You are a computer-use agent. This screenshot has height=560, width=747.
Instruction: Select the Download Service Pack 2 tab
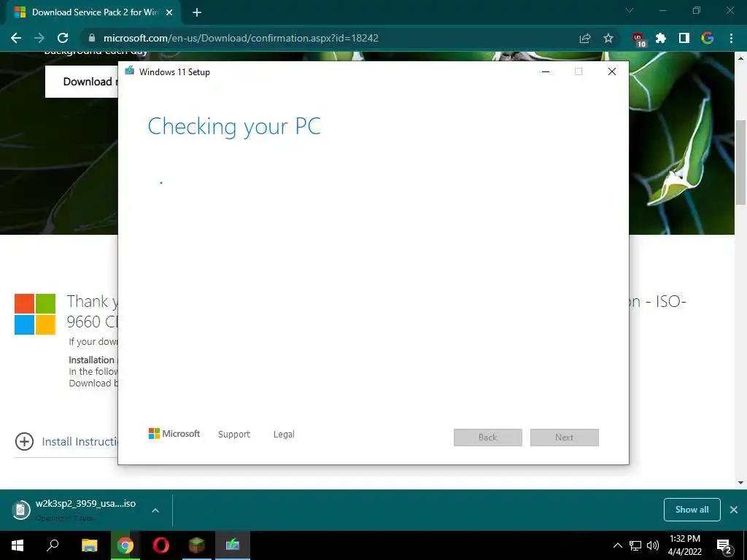click(93, 12)
